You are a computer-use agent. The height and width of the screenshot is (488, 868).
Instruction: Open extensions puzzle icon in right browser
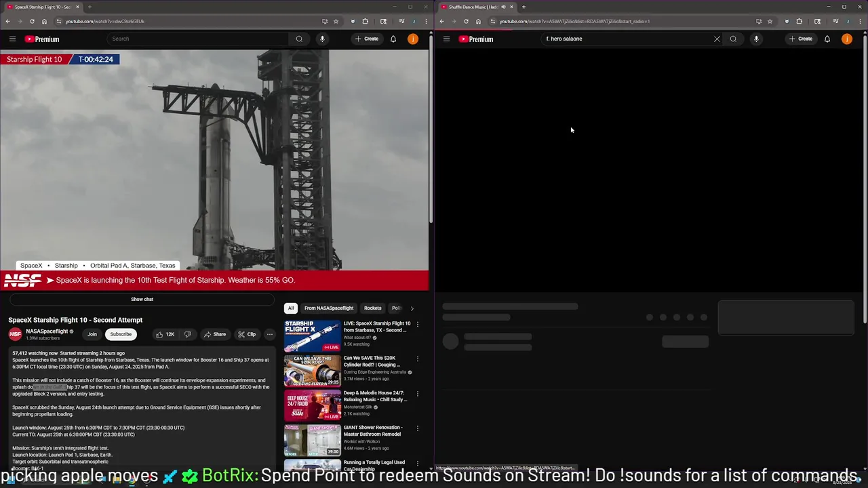point(799,21)
